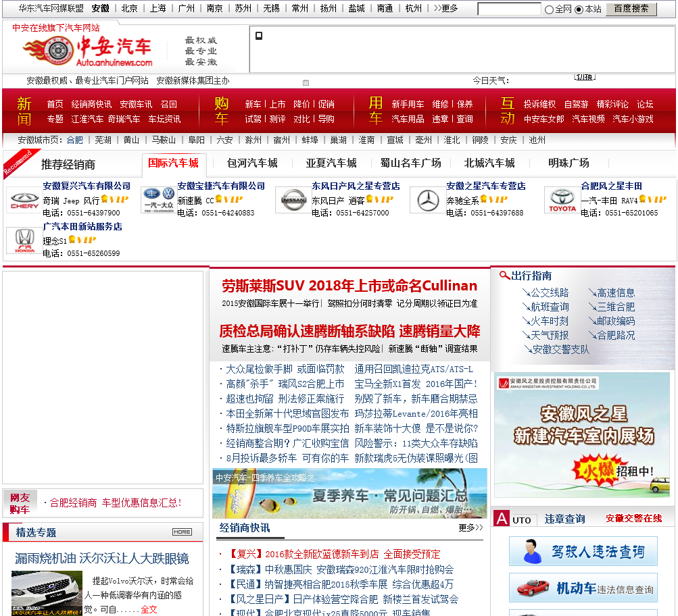
Task: Open 安徽交警在线 link
Action: coord(633,518)
